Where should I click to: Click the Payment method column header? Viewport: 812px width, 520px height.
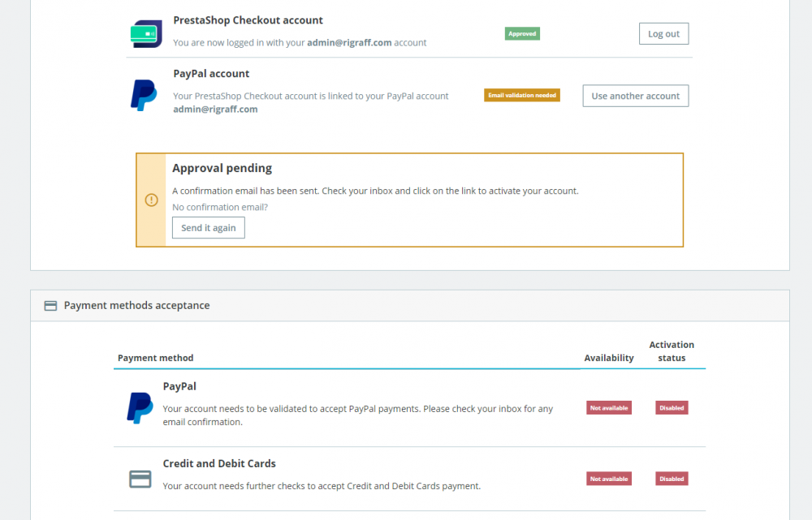click(155, 358)
